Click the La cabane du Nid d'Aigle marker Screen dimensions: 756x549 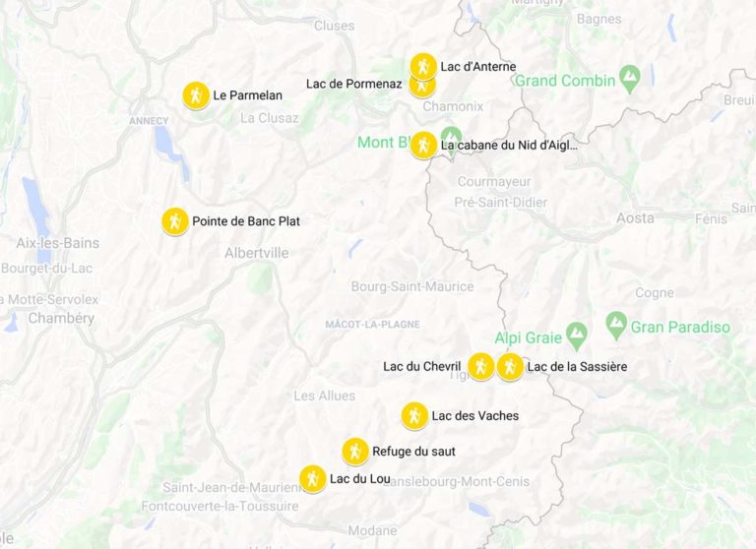pyautogui.click(x=424, y=145)
